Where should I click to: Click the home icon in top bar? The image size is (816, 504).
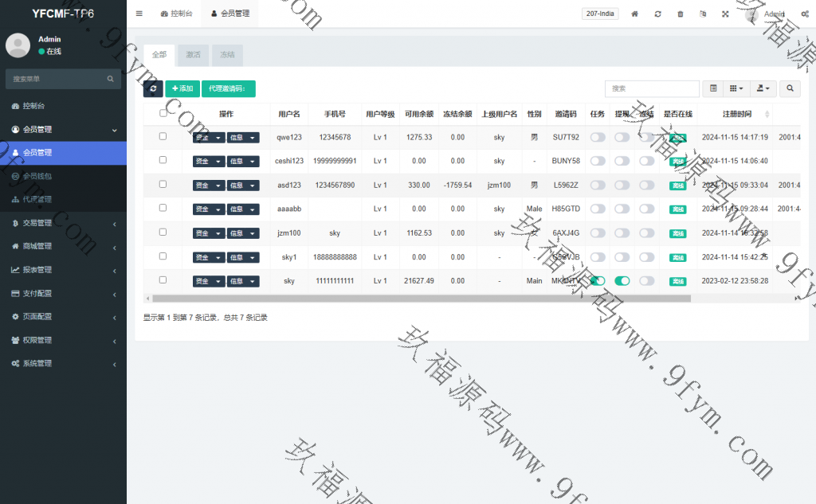point(634,14)
